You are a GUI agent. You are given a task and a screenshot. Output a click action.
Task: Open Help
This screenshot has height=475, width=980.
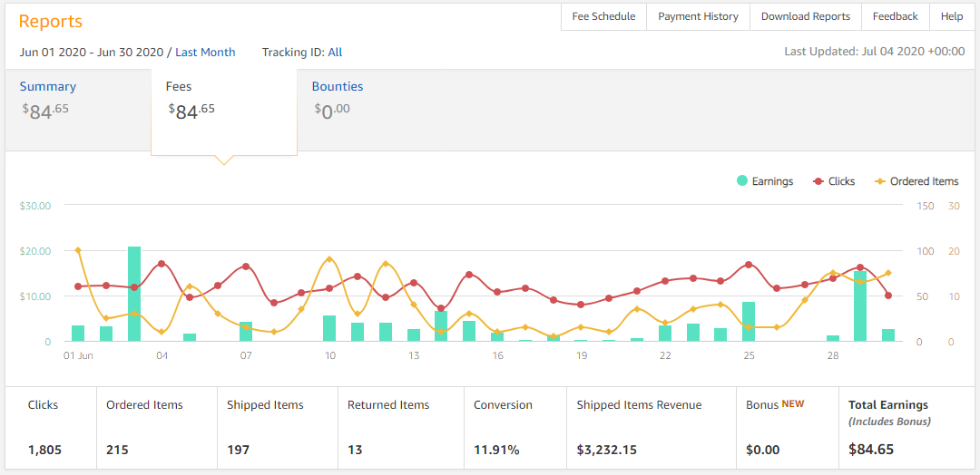(952, 17)
